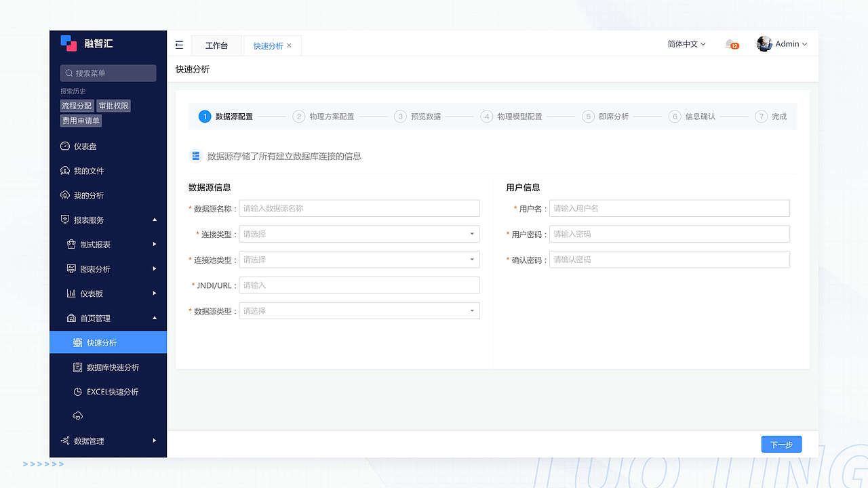Click the 报表服务 shield icon
The width and height of the screenshot is (868, 488).
click(x=65, y=220)
